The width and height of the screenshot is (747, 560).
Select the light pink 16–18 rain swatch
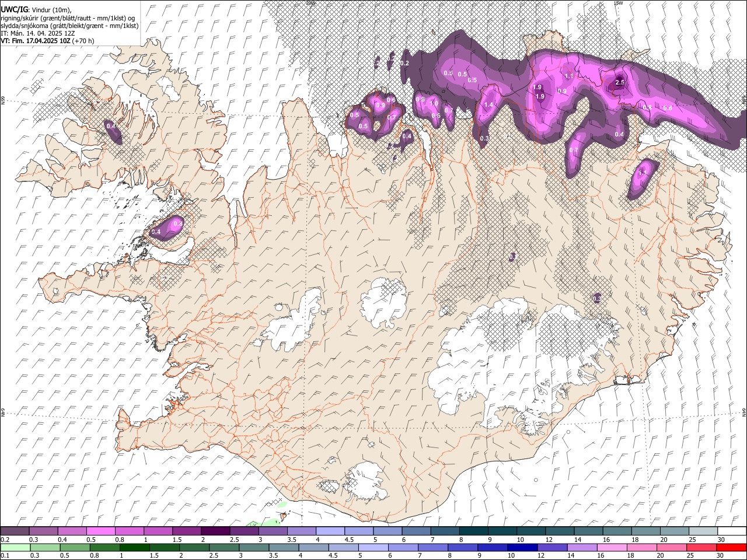(612, 548)
